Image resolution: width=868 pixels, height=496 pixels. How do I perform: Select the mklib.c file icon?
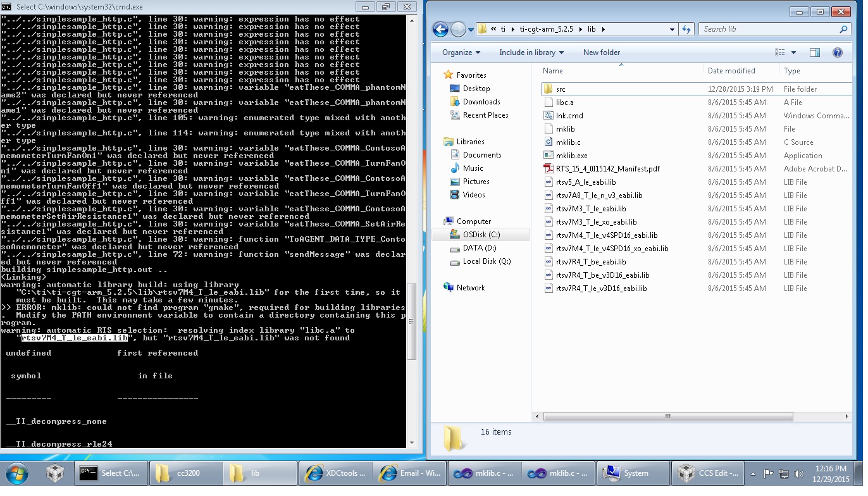pyautogui.click(x=549, y=142)
